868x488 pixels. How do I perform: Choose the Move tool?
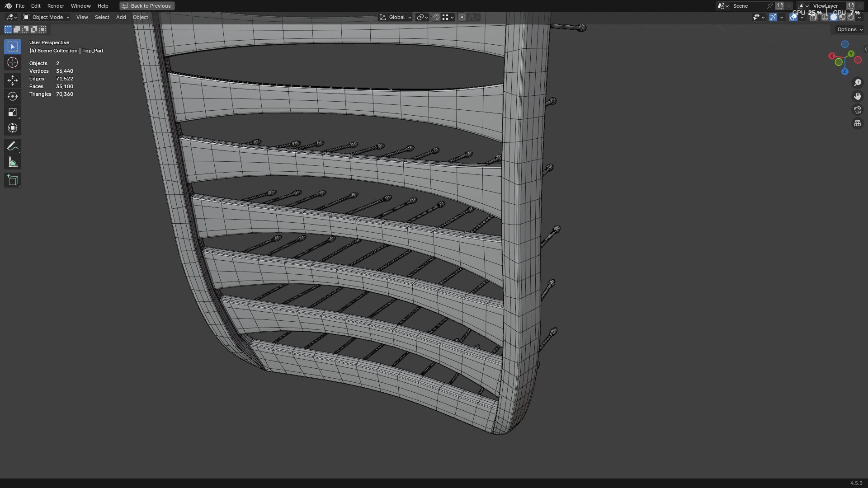point(13,80)
